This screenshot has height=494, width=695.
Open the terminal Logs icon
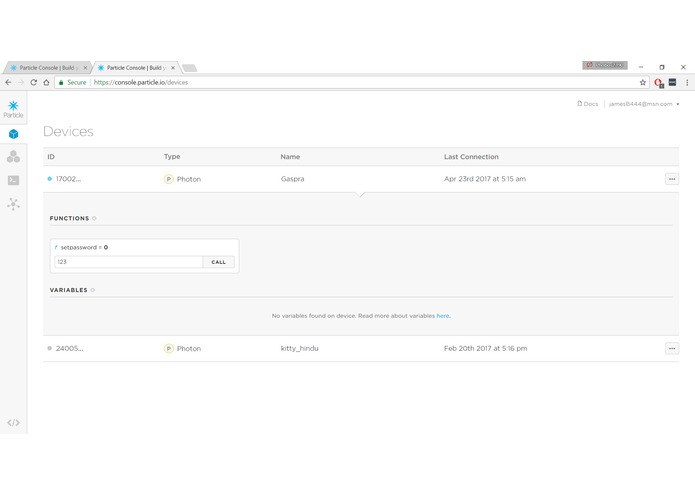13,180
